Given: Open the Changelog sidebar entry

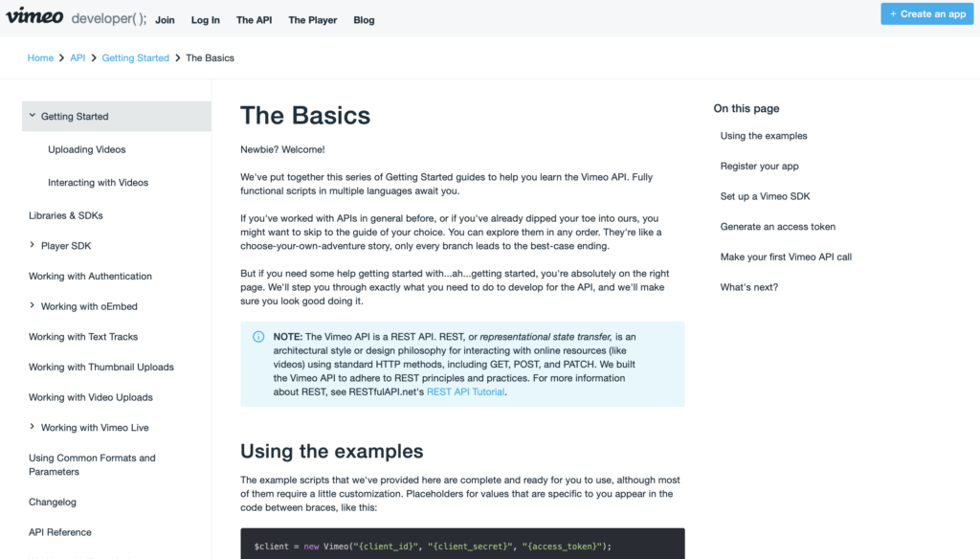Looking at the screenshot, I should (53, 503).
